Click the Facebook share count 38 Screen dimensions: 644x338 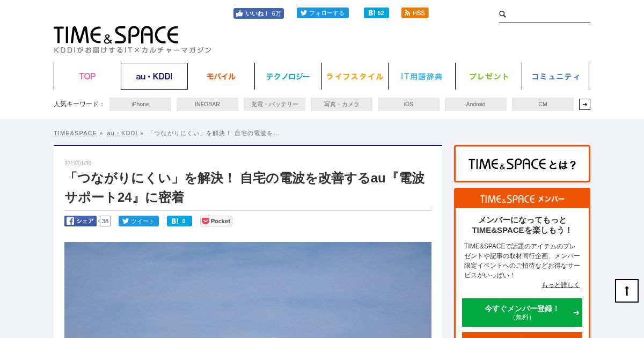[105, 221]
